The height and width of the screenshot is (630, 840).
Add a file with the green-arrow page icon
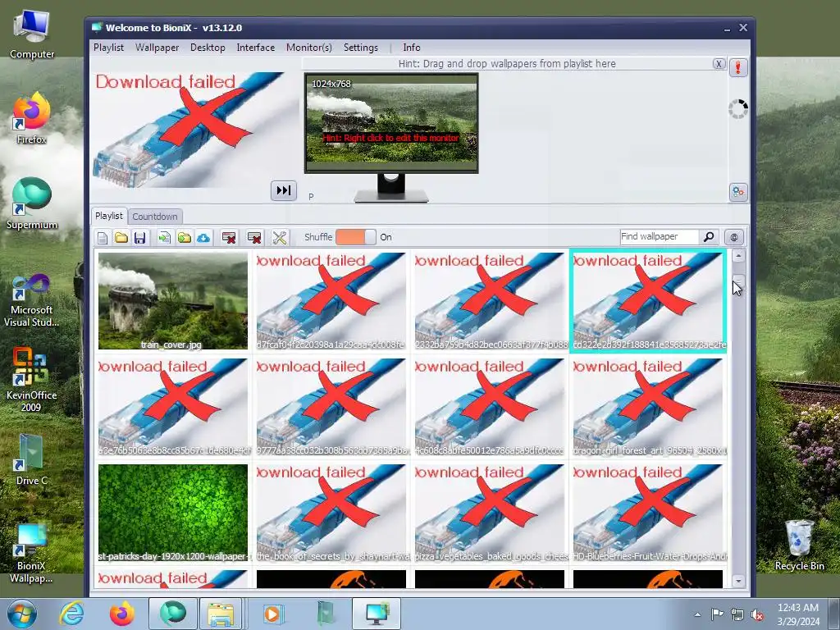tap(164, 237)
